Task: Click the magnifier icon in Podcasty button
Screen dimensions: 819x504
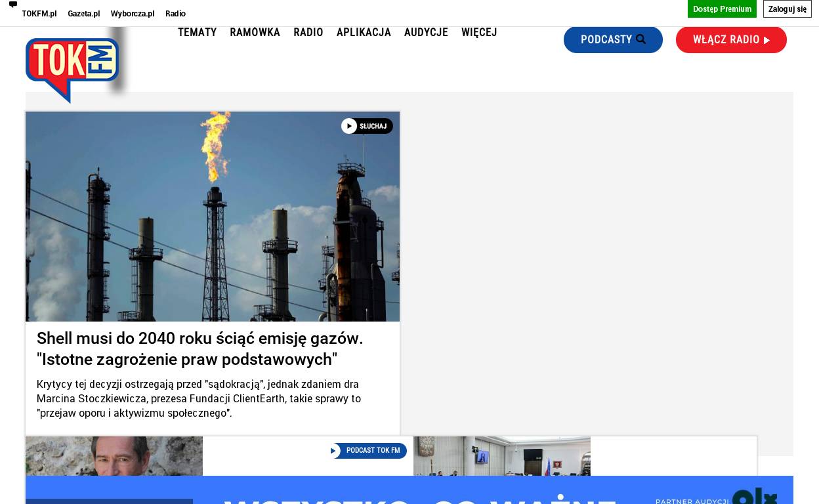Action: click(641, 39)
